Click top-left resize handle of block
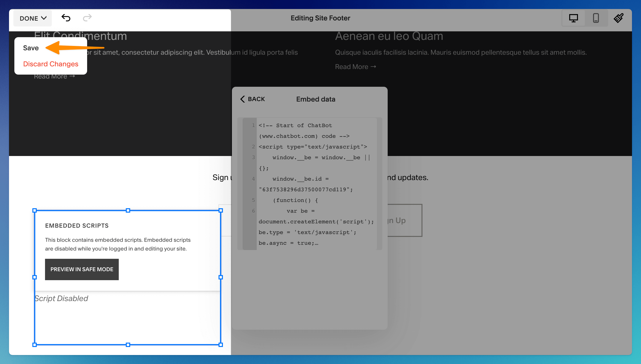This screenshot has height=364, width=641. (x=35, y=210)
